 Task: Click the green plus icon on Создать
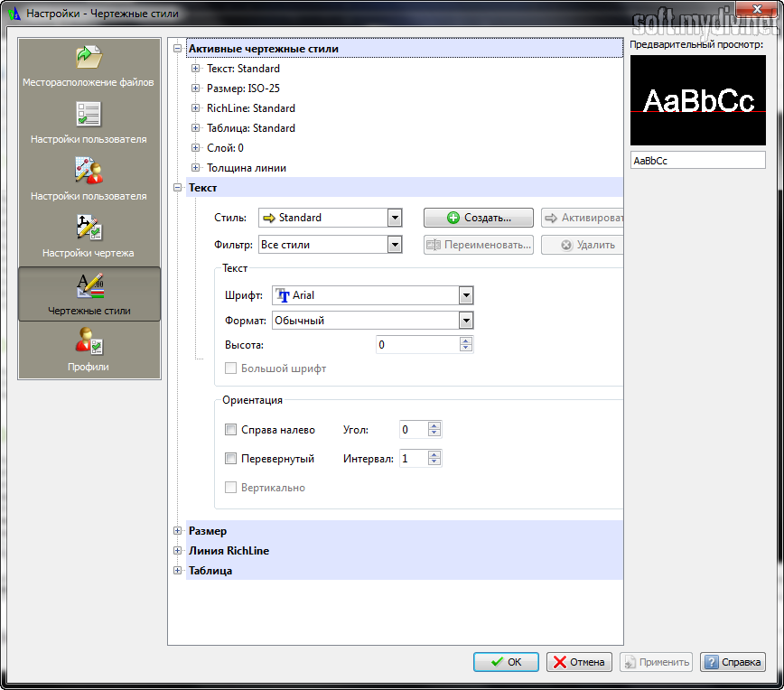453,218
